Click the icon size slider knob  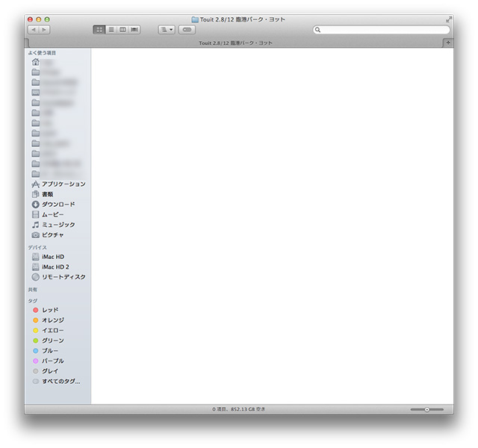(x=426, y=409)
